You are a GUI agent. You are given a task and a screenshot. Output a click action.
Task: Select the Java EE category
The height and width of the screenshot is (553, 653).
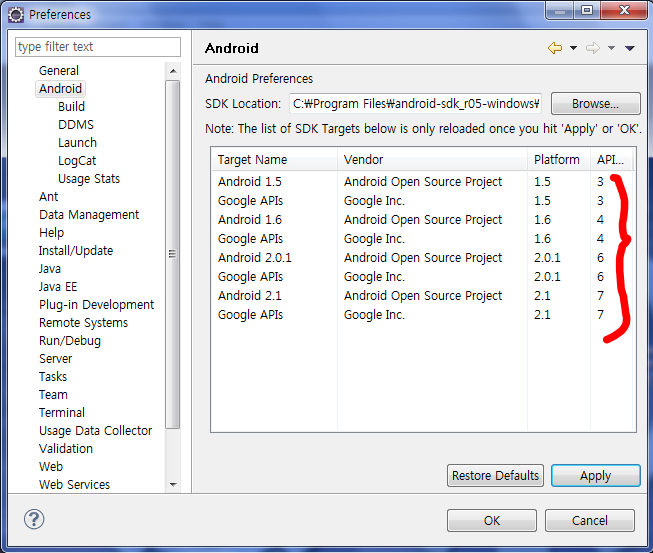click(58, 286)
